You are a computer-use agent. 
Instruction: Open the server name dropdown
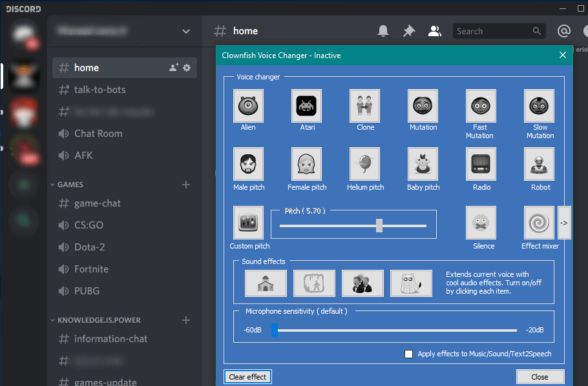pyautogui.click(x=185, y=31)
